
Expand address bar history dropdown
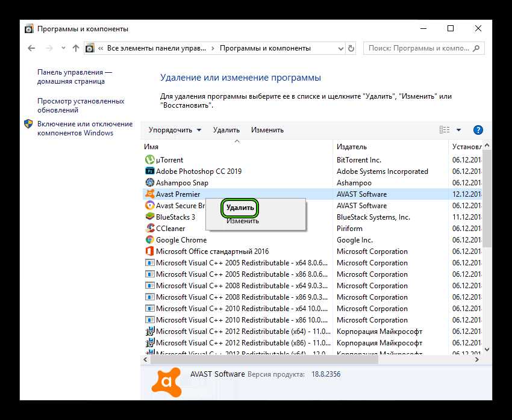[340, 49]
